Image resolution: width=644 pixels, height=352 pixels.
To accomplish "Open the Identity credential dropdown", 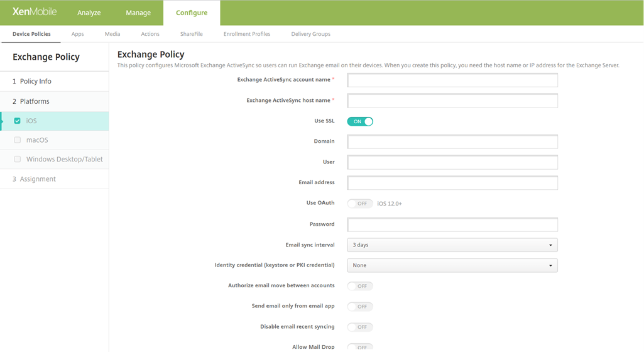I will click(x=452, y=265).
